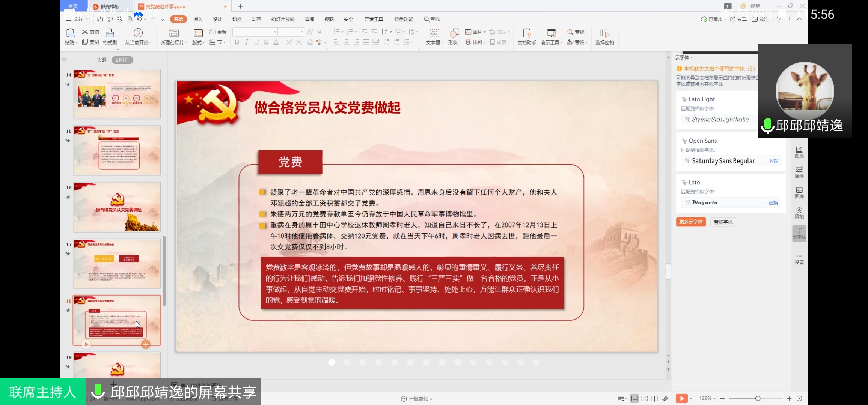Switch to the 大纲 outline tab

click(101, 60)
